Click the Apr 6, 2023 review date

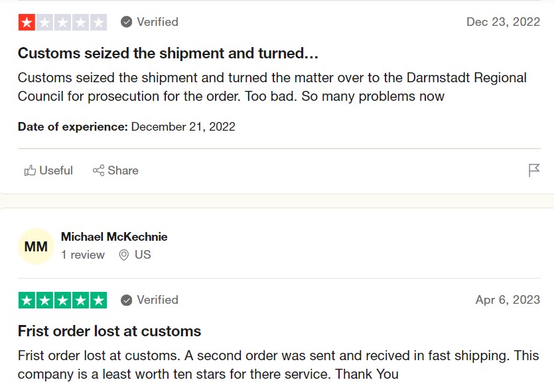pos(508,300)
